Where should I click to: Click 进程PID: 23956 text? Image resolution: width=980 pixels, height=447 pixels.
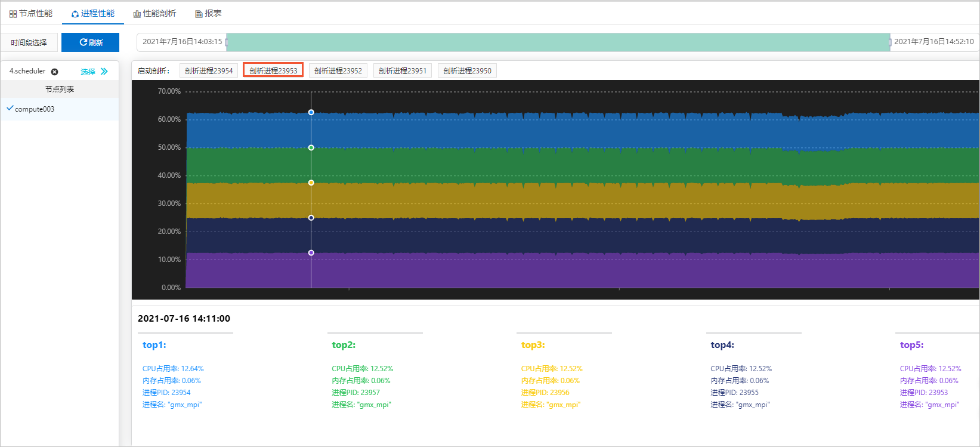coord(545,393)
